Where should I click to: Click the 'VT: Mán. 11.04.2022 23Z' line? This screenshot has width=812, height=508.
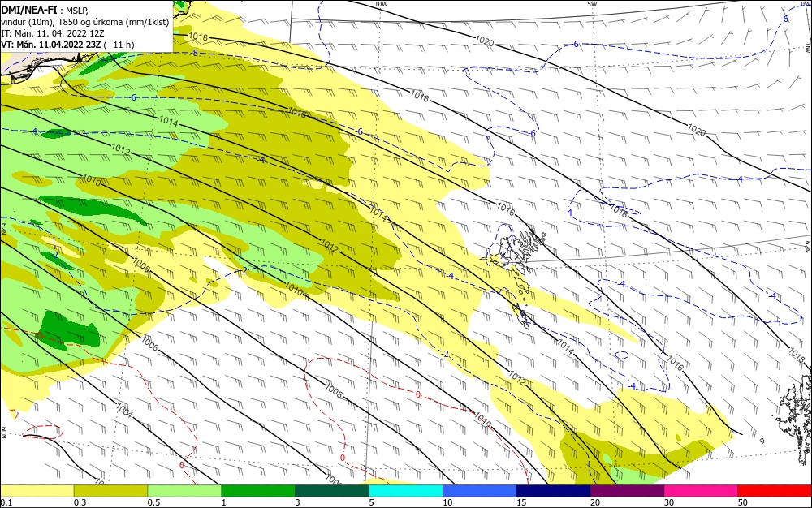(x=50, y=45)
